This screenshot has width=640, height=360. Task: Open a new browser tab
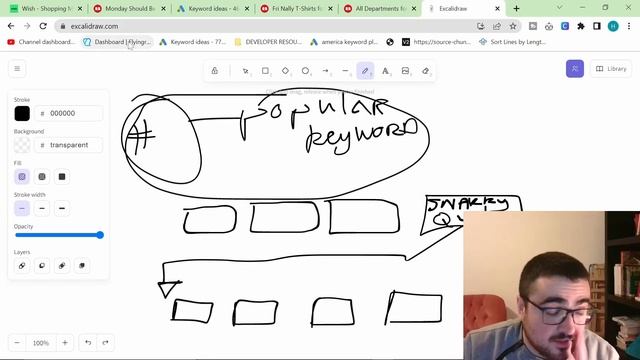click(x=516, y=9)
